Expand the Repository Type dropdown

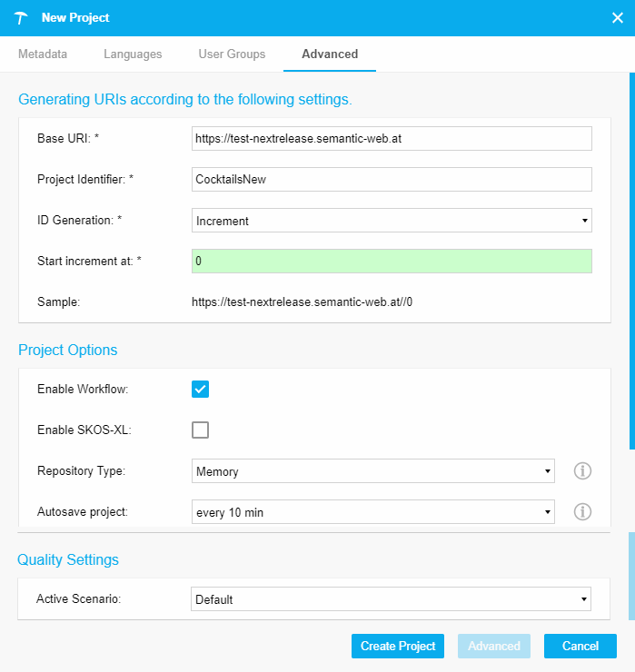373,471
